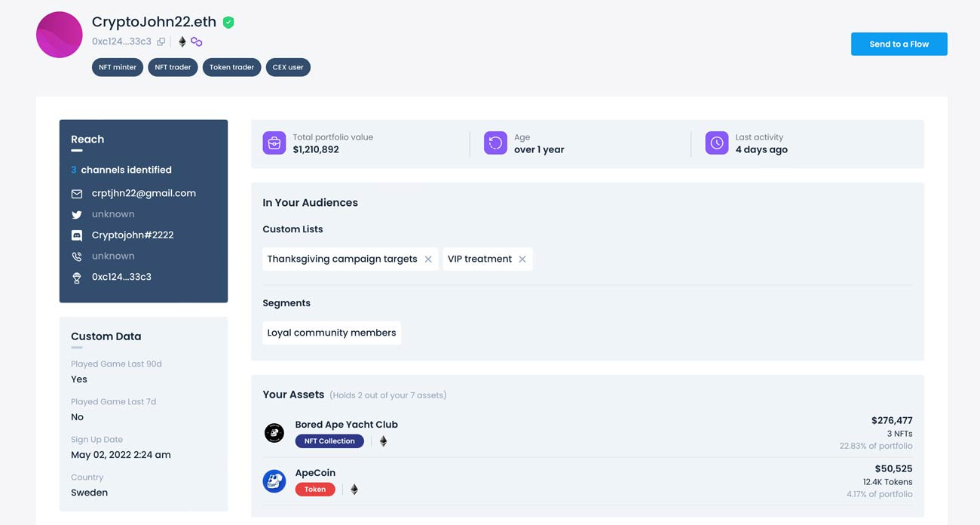Copy the wallet address 0xc124...33c3

[161, 41]
